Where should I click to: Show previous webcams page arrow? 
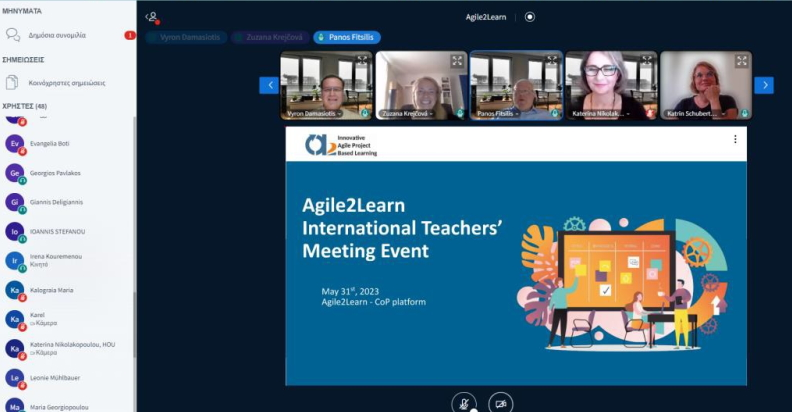pos(269,85)
